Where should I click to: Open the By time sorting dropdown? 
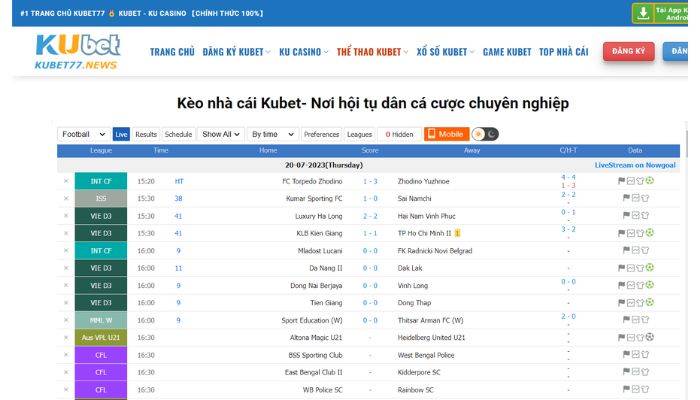(272, 134)
